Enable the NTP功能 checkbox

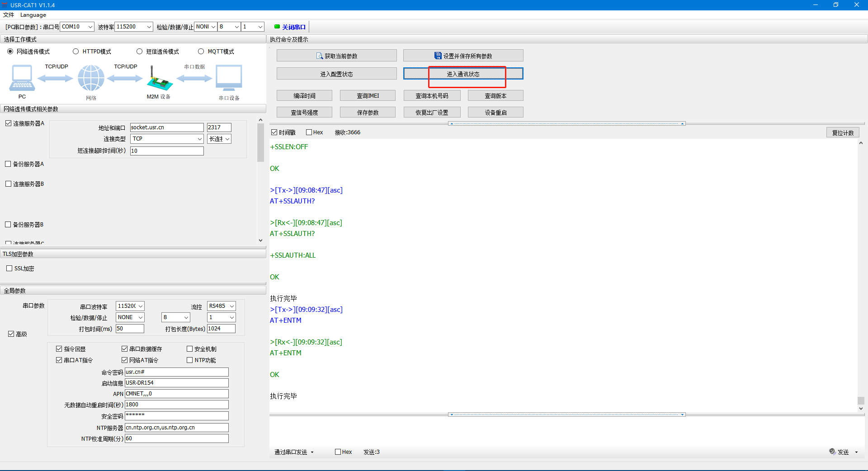click(x=190, y=360)
